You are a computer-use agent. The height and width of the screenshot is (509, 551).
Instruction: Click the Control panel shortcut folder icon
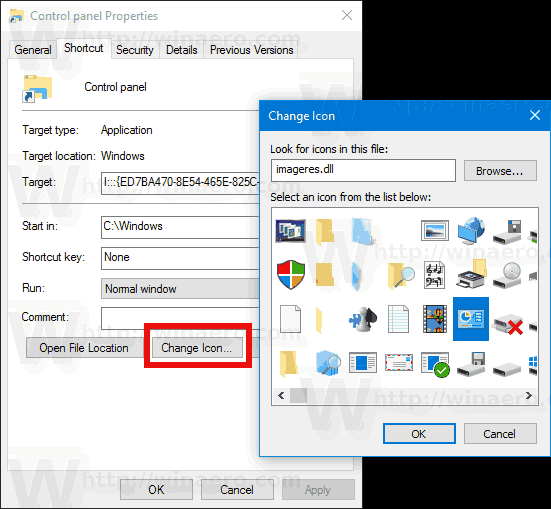click(x=37, y=88)
